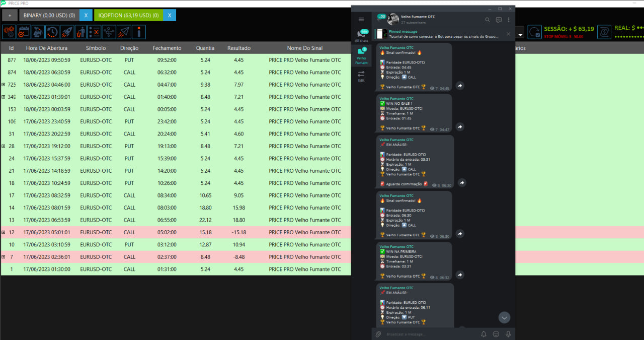Screen dimensions: 644x340
Task: Attach a file to the broadcast
Action: pos(378,334)
